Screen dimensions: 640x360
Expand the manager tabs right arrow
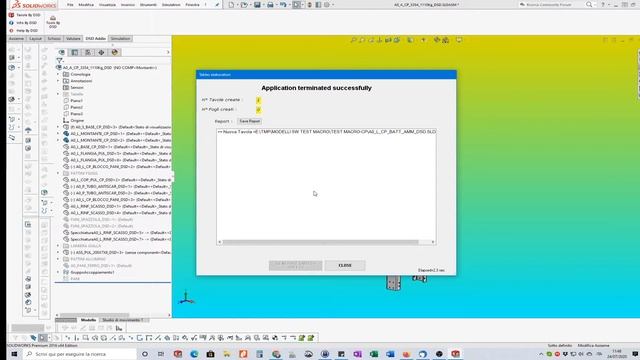point(168,52)
